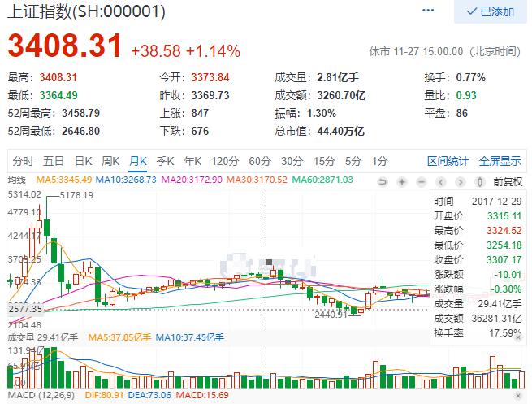532x404 pixels.
Task: Switch to the 年K tab
Action: 192,161
